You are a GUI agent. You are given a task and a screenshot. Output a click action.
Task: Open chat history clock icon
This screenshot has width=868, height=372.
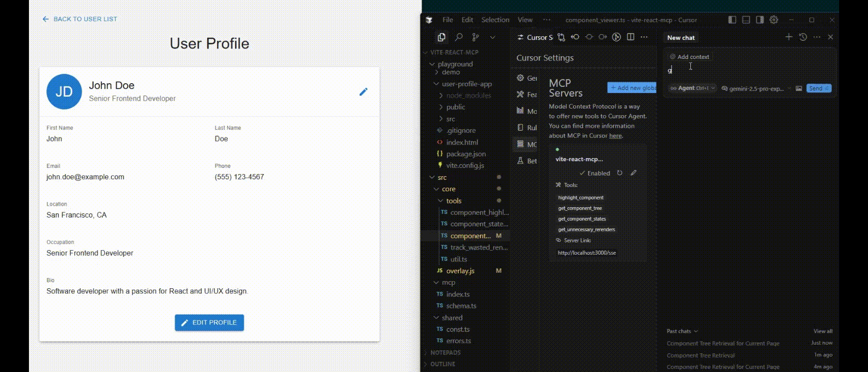[802, 37]
